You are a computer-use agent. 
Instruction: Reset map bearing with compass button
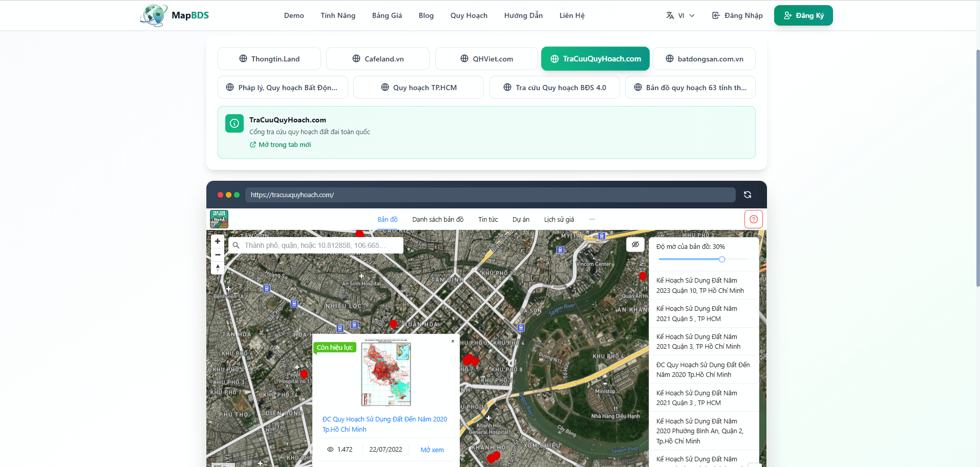(x=218, y=268)
